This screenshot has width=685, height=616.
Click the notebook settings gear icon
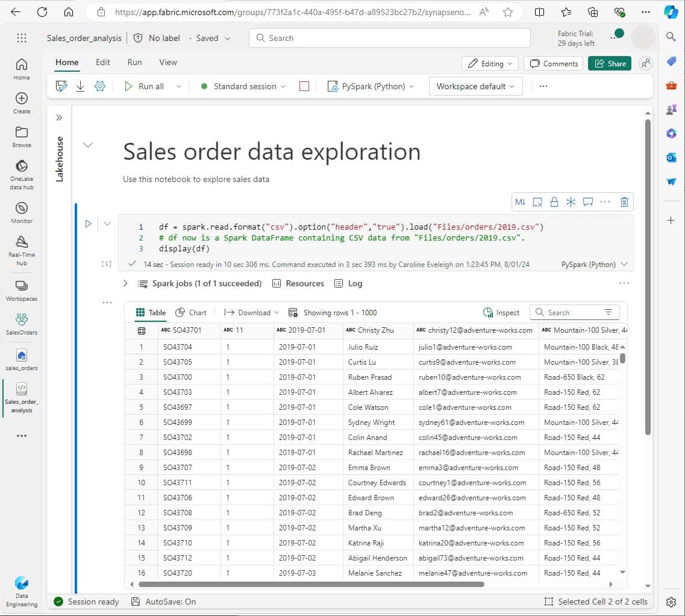100,86
